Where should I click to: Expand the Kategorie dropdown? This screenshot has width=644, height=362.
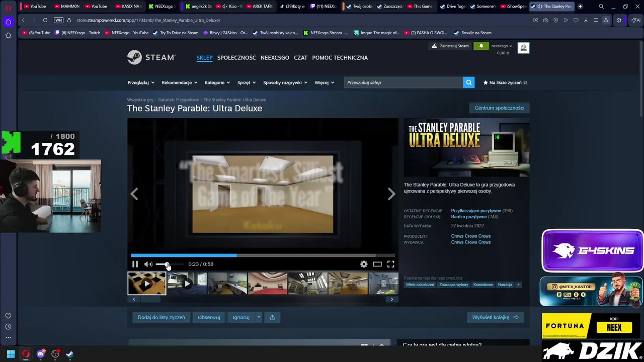click(217, 82)
